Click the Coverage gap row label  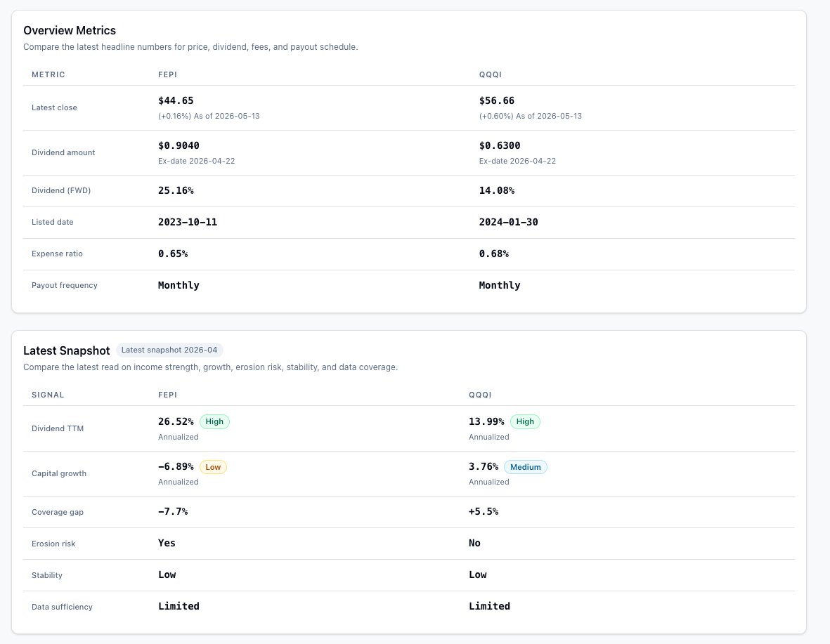[58, 512]
